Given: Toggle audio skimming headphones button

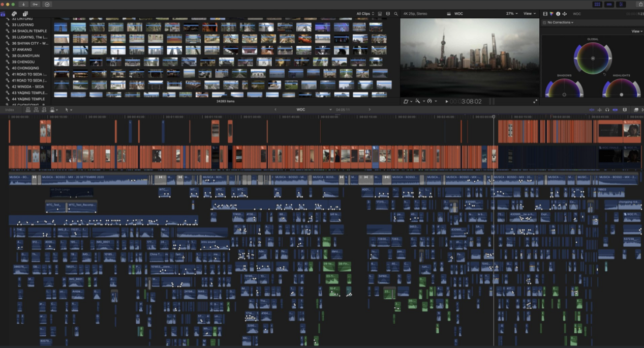Looking at the screenshot, I should pos(607,109).
